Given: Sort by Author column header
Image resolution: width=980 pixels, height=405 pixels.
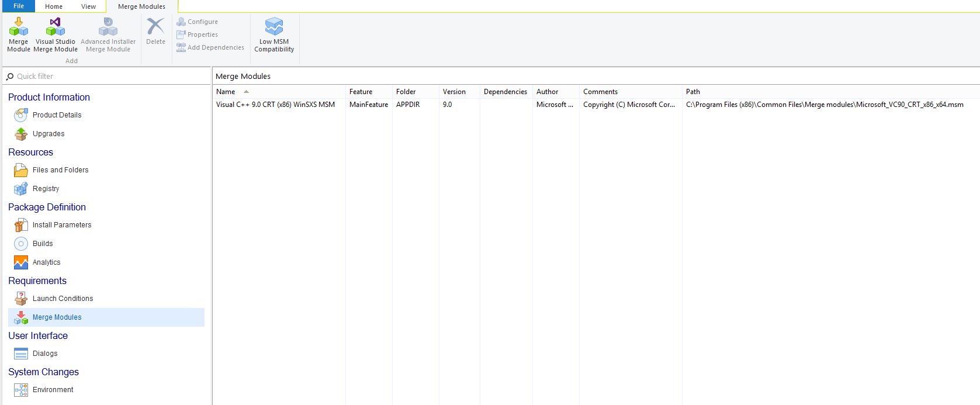Looking at the screenshot, I should (x=556, y=92).
